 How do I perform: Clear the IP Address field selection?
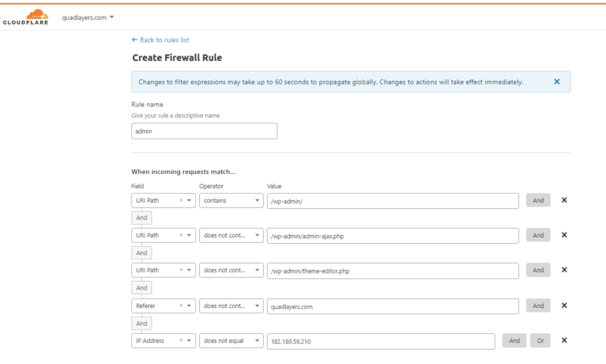181,340
